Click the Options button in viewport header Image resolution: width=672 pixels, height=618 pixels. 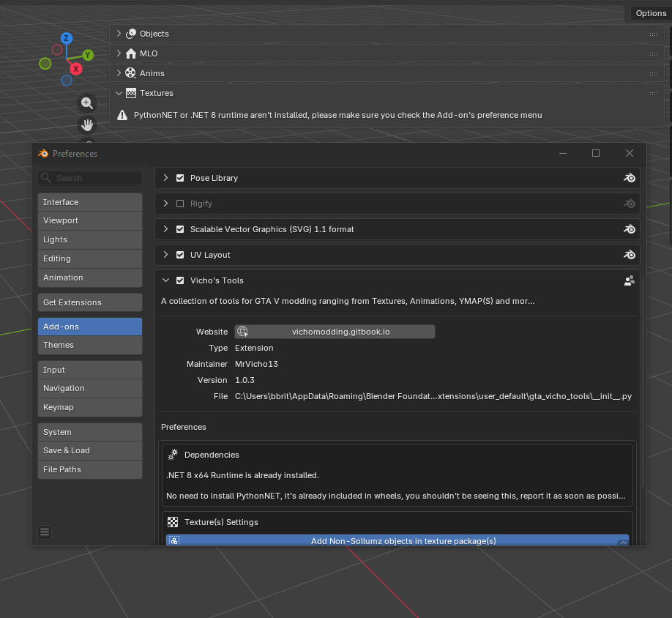point(650,13)
